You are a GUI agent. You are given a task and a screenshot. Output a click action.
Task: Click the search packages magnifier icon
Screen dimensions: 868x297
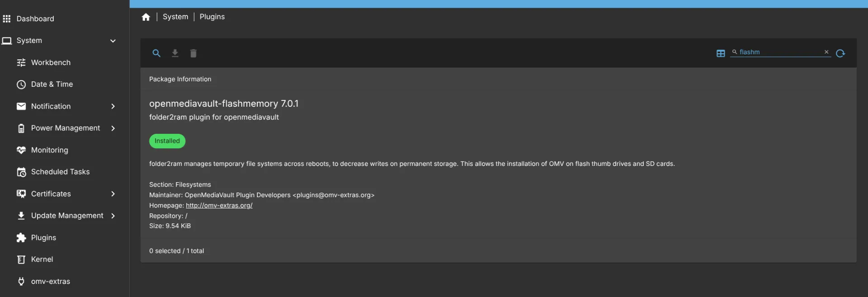click(x=156, y=53)
